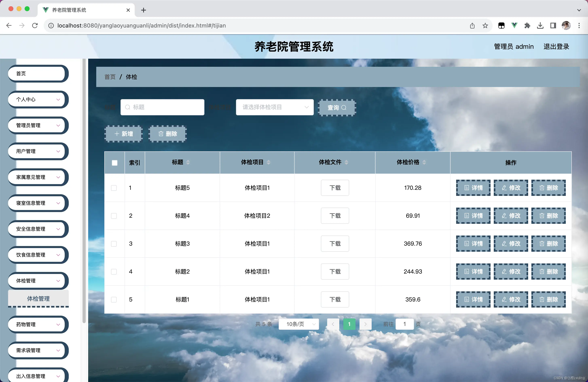
Task: Sort table by 体检价格 column arrows
Action: pyautogui.click(x=424, y=162)
